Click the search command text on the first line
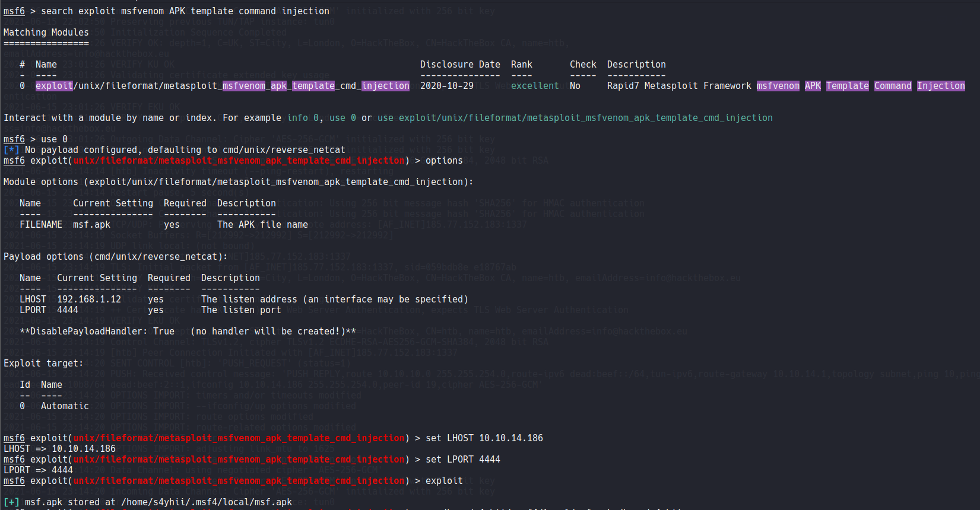The height and width of the screenshot is (510, 980). pos(185,11)
